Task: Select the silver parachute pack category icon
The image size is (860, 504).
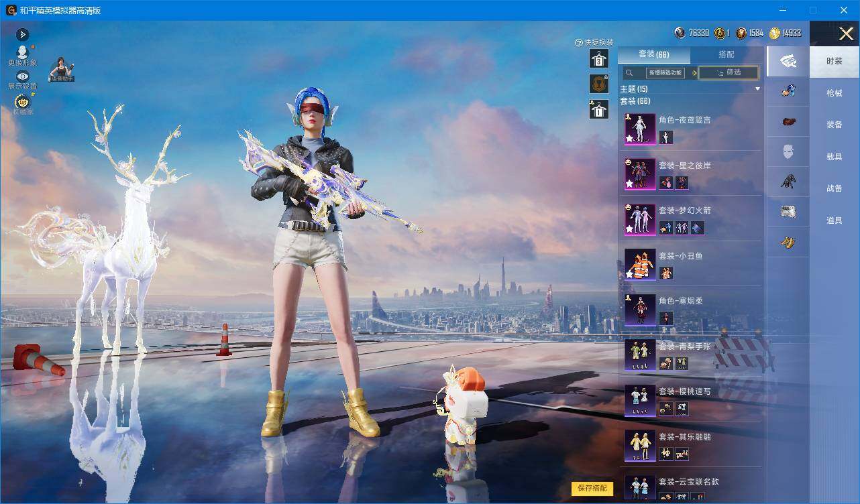Action: [x=788, y=212]
